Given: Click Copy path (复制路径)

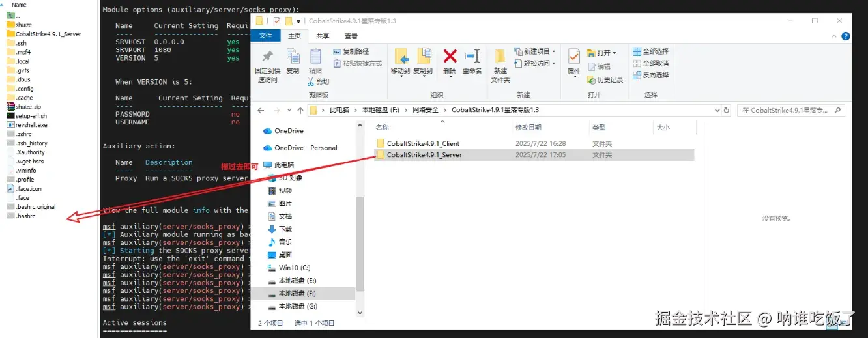Looking at the screenshot, I should pyautogui.click(x=351, y=51).
